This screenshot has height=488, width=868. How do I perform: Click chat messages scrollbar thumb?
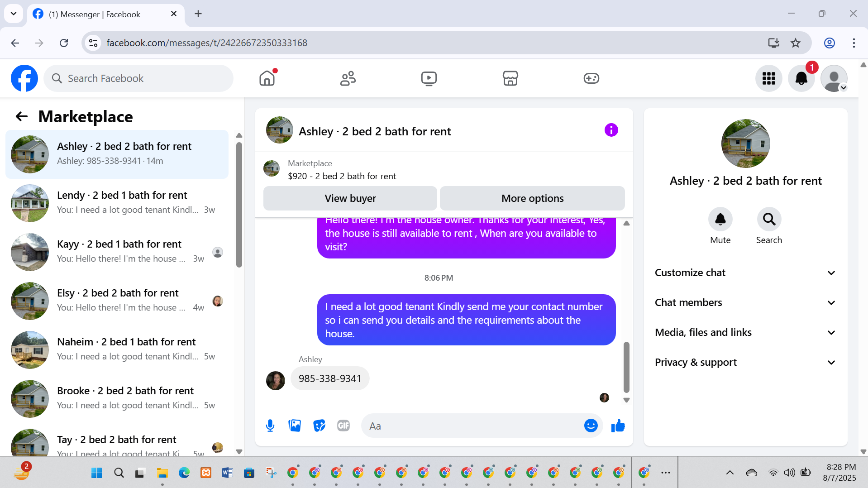click(626, 367)
